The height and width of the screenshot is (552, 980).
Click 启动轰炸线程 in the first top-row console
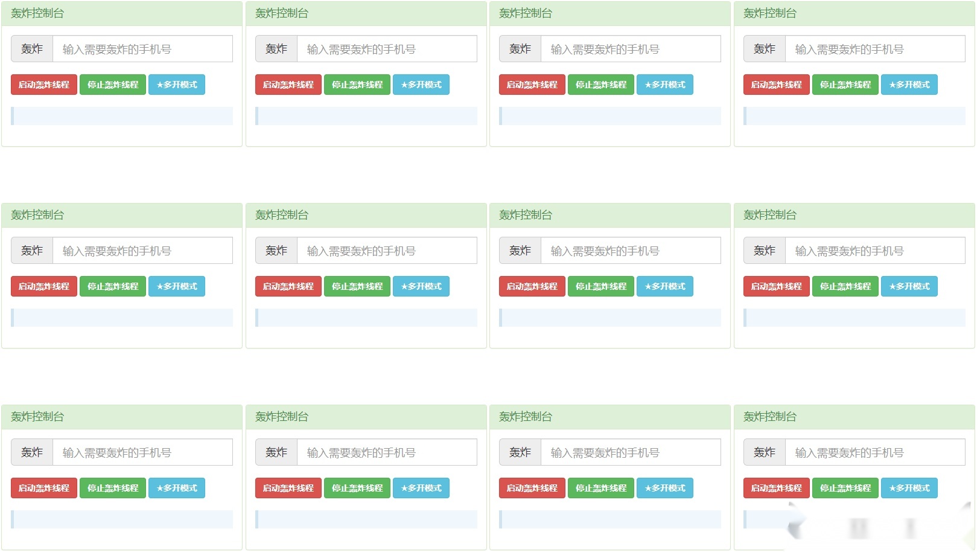point(43,85)
